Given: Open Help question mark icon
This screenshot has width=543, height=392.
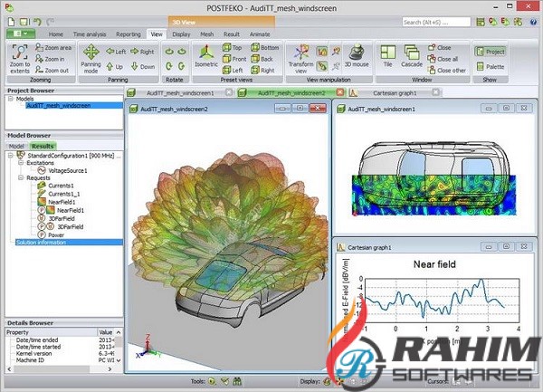Looking at the screenshot, I should pos(533,22).
